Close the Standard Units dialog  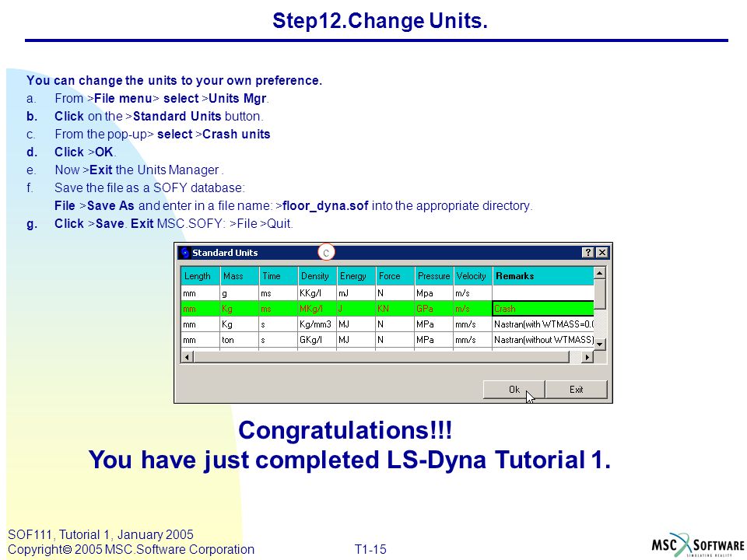pyautogui.click(x=602, y=252)
